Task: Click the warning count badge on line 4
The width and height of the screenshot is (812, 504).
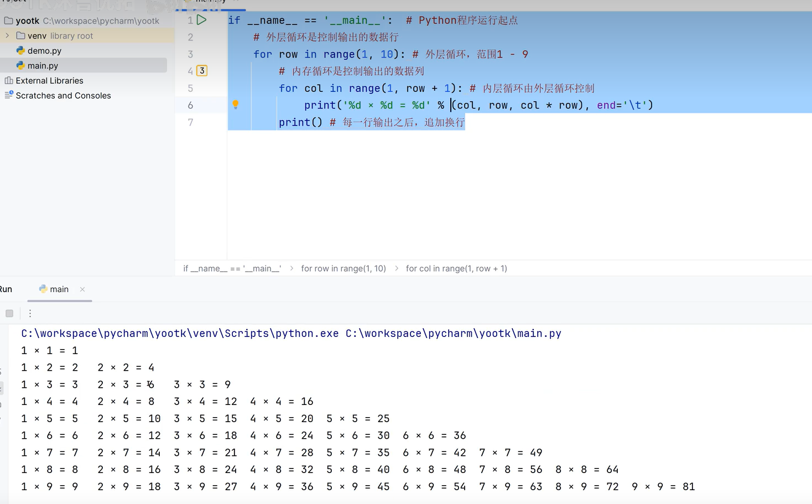Action: tap(202, 71)
